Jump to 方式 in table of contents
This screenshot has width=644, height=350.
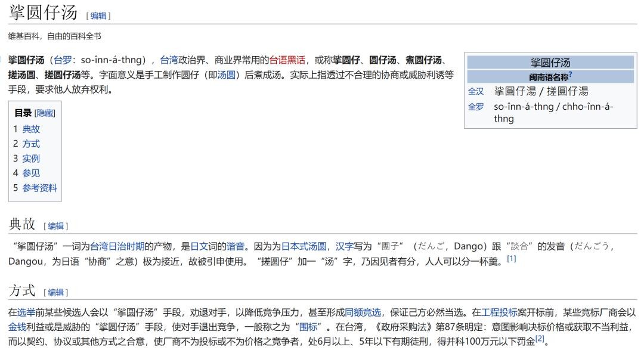[x=31, y=144]
